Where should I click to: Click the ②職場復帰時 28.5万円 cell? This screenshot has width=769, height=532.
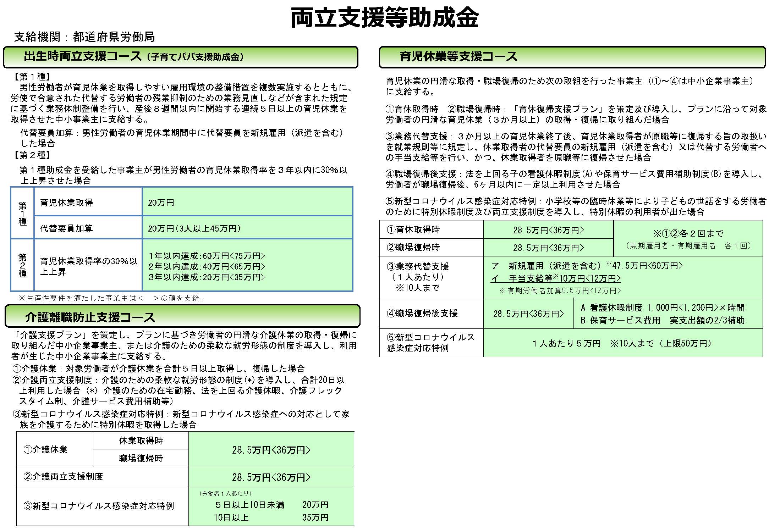tap(548, 248)
